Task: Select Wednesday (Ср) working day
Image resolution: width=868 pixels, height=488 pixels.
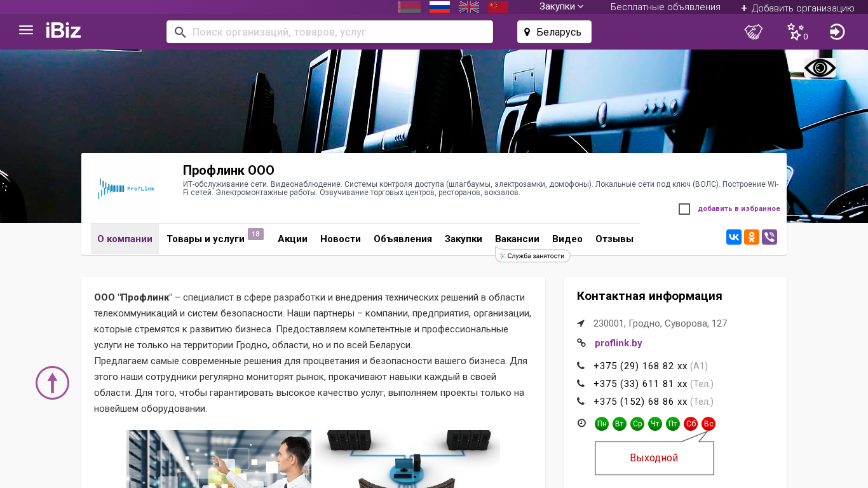Action: [x=637, y=424]
